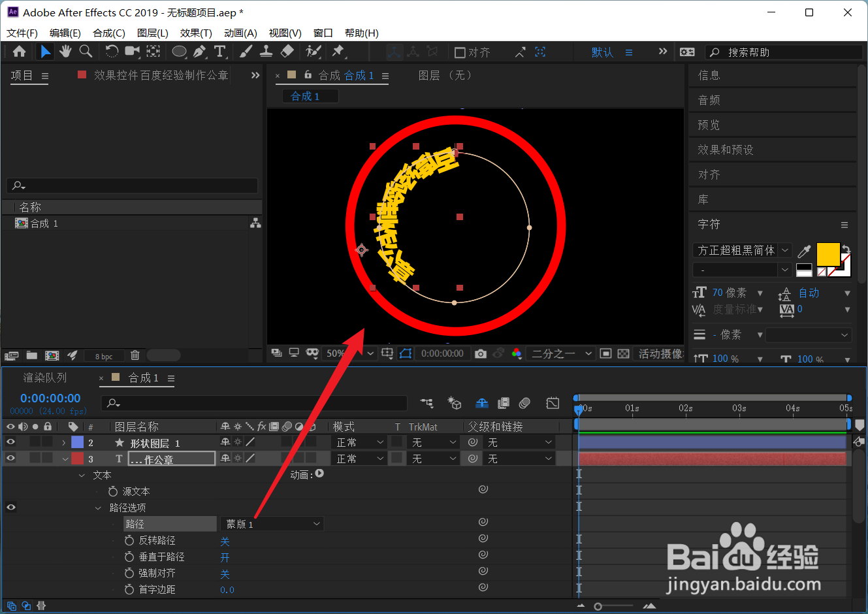Click the yellow fill color swatch
868x614 pixels.
point(828,254)
